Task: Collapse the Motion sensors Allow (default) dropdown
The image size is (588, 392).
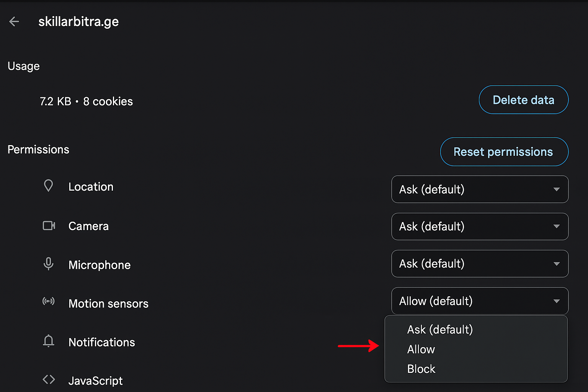Action: coord(480,301)
